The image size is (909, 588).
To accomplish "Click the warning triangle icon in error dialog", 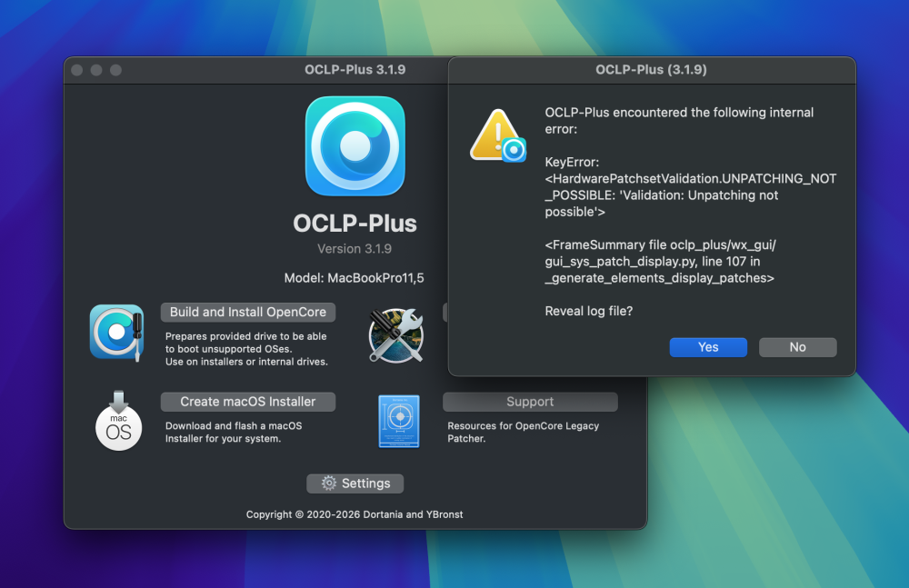I will 497,135.
